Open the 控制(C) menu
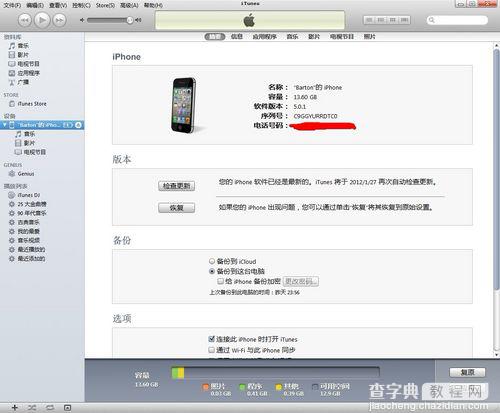500x413 pixels. coord(81,5)
